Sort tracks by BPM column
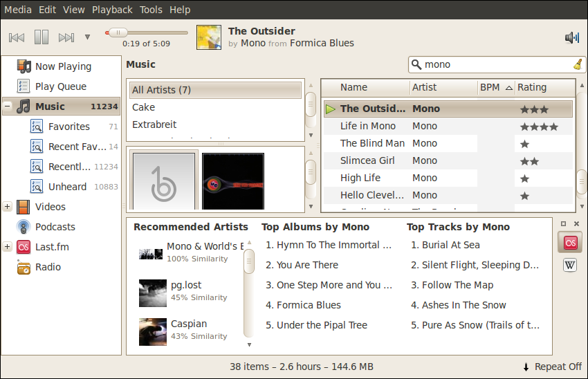 496,87
